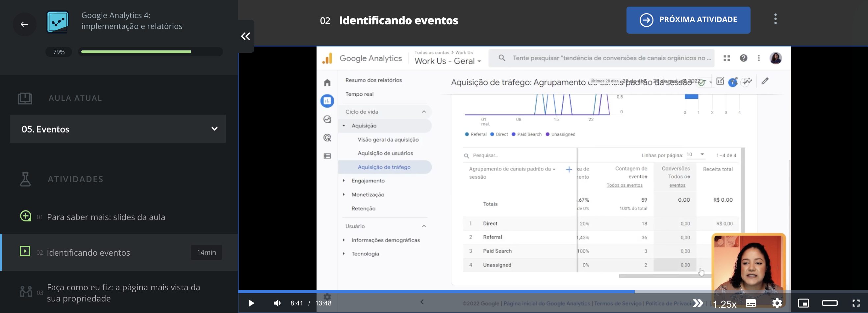Open Faça como eu fiz activity
This screenshot has width=868, height=313.
[123, 293]
